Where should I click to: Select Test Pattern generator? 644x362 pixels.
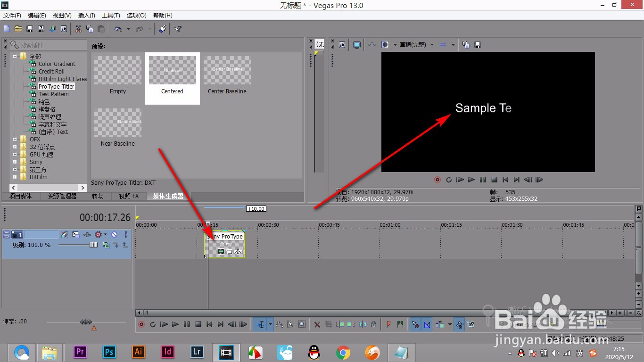(54, 94)
